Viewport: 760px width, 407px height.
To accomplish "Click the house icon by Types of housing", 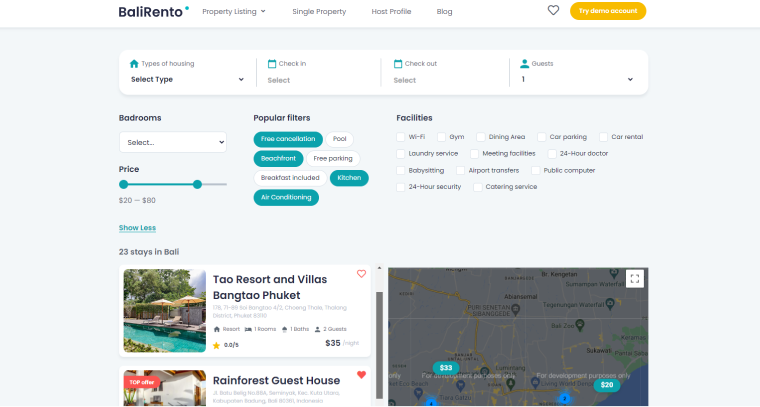I will click(134, 63).
